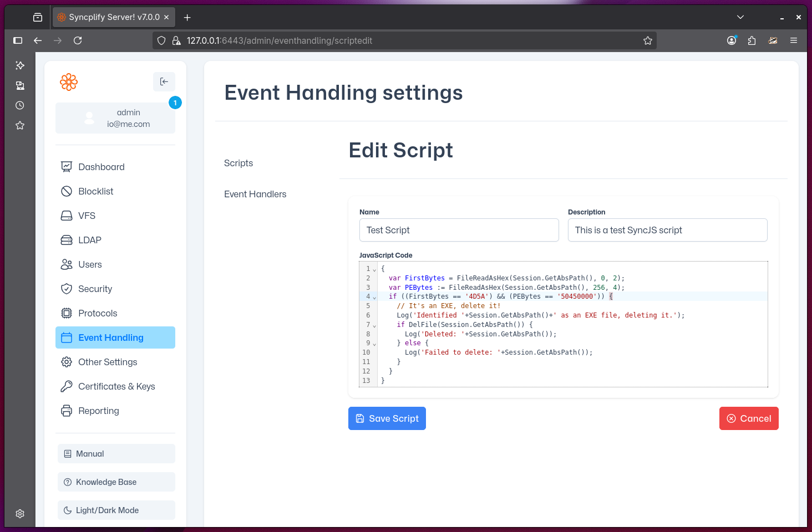
Task: Switch to the Event Handlers tab
Action: tap(255, 194)
